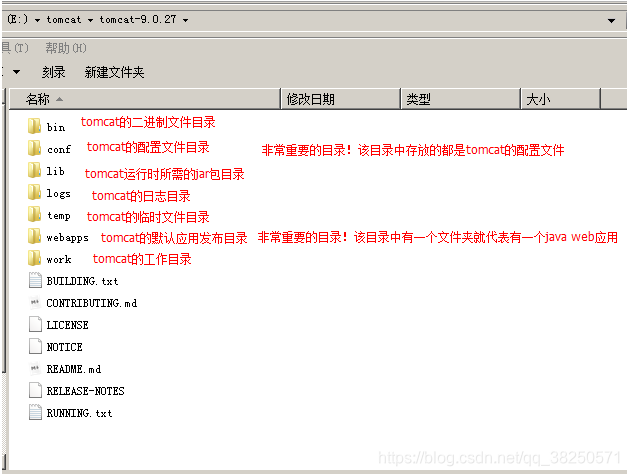The width and height of the screenshot is (629, 476).
Task: Open the 帮助(H) menu
Action: (66, 48)
